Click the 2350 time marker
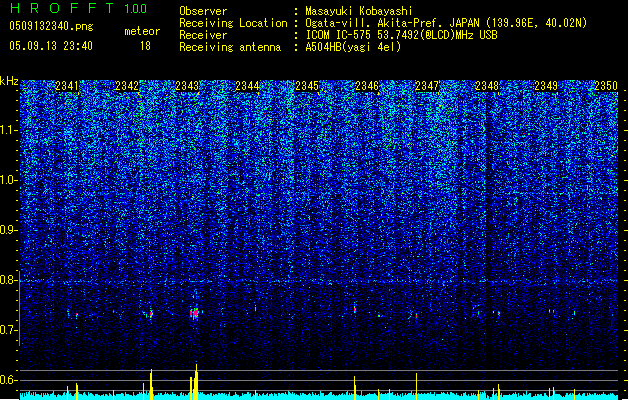 coord(606,86)
